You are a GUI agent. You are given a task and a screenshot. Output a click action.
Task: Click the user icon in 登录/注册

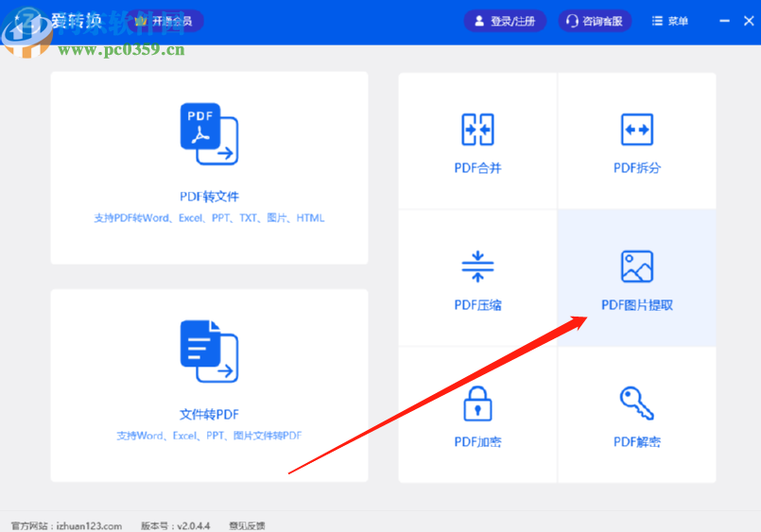click(479, 21)
